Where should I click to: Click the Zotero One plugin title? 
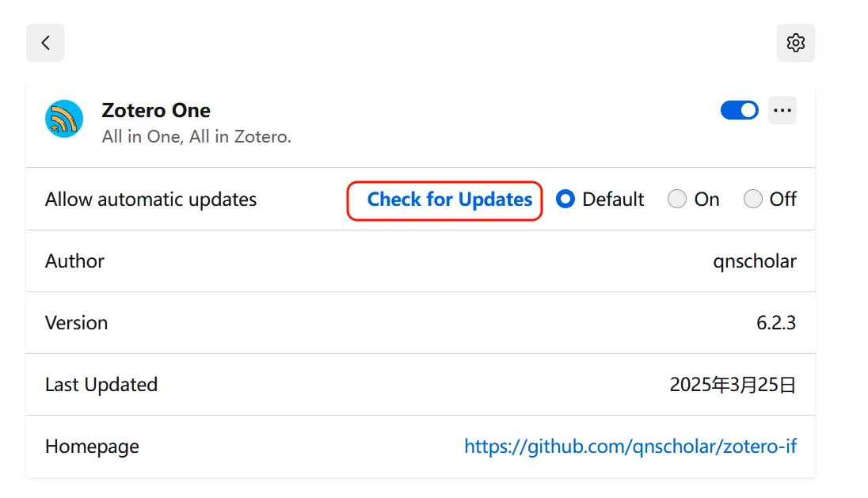click(156, 110)
